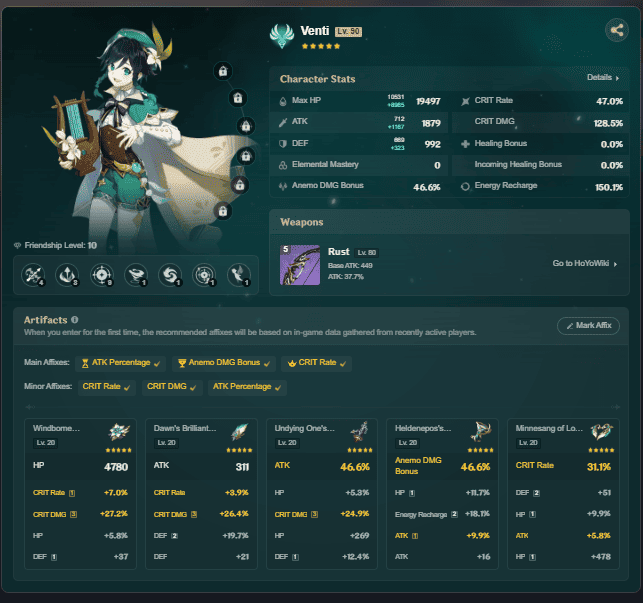The image size is (643, 603).
Task: Click the Healing Bonus plus icon
Action: (465, 144)
